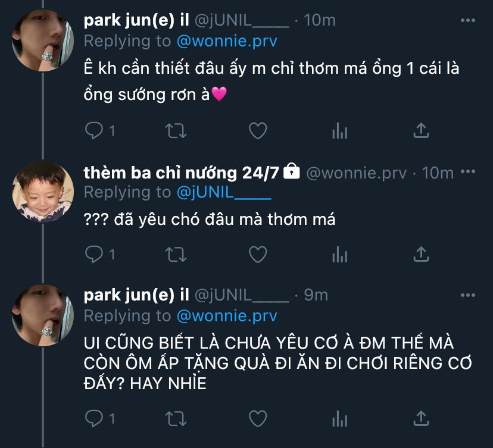
Task: Retweet the tweet by wonnie.prv
Action: (176, 254)
